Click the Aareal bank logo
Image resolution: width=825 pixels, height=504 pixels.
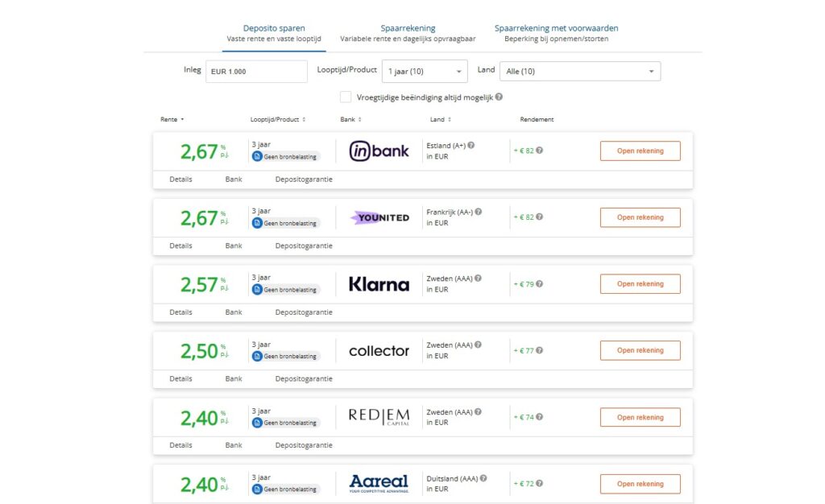(379, 483)
